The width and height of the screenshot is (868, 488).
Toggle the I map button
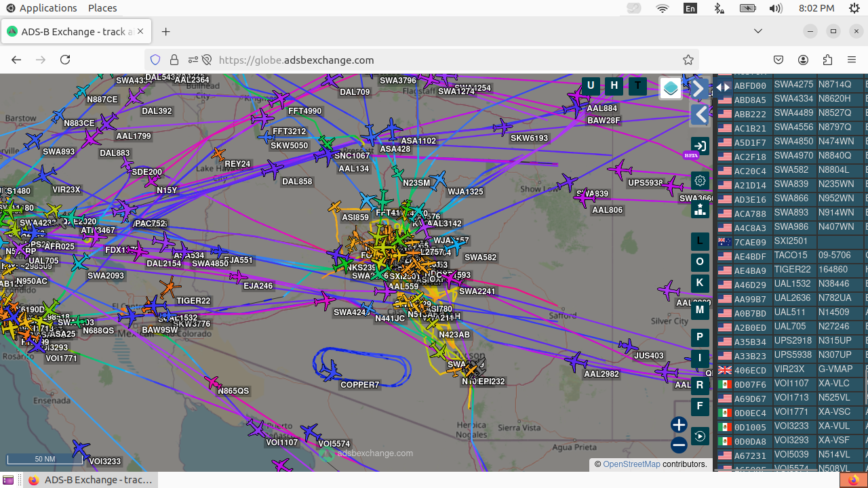tap(700, 358)
